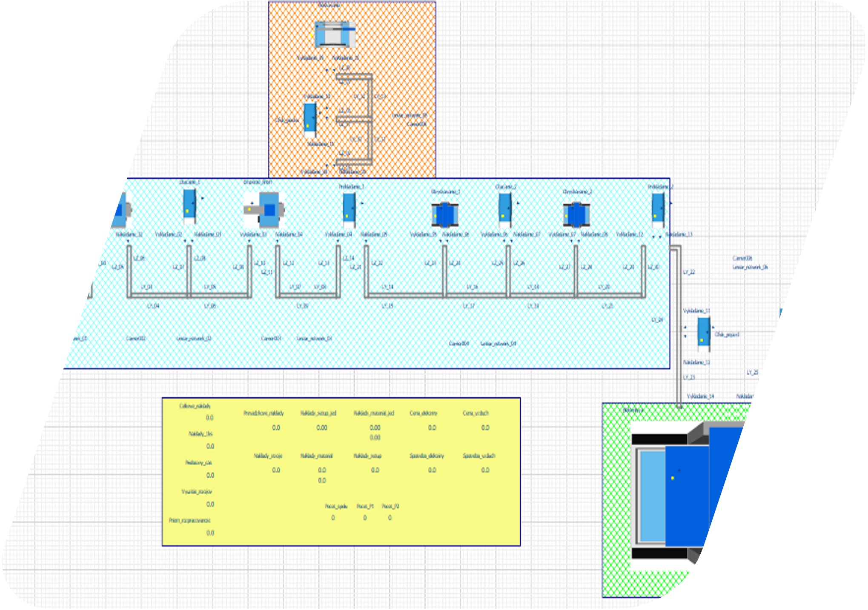Click the Prekladanie_1 blue station icon
Screen dimensions: 868x610
click(x=349, y=207)
